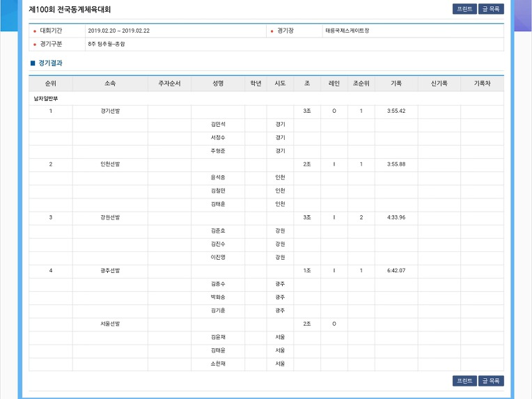
Task: Click the 인천선발 team cell
Action: point(110,164)
